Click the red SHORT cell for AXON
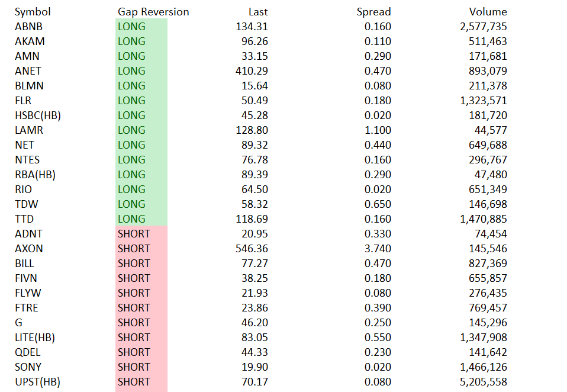 [141, 249]
